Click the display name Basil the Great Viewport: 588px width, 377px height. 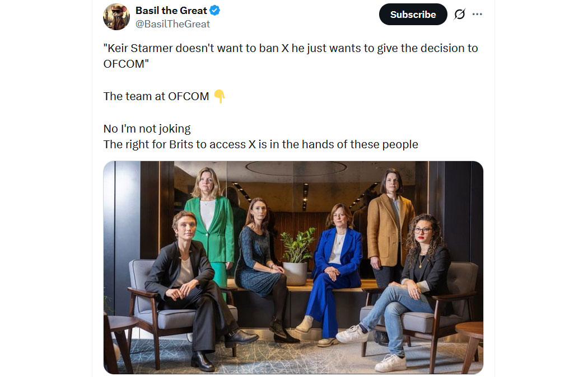point(171,11)
